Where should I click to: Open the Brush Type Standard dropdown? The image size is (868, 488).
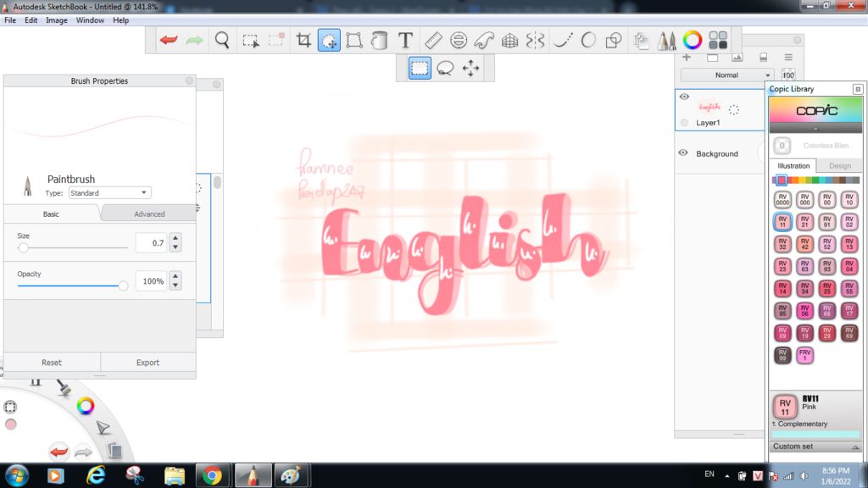coord(109,192)
